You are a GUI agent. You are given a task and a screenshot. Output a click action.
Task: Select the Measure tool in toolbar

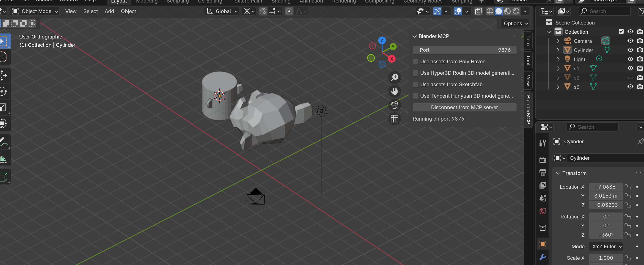(3, 159)
